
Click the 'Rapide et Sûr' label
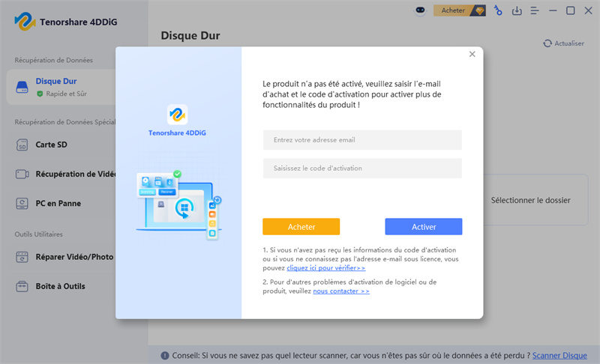(66, 94)
